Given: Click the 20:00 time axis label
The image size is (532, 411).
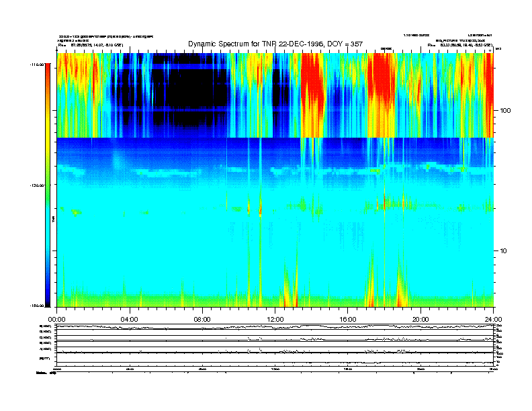Looking at the screenshot, I should click(x=420, y=320).
